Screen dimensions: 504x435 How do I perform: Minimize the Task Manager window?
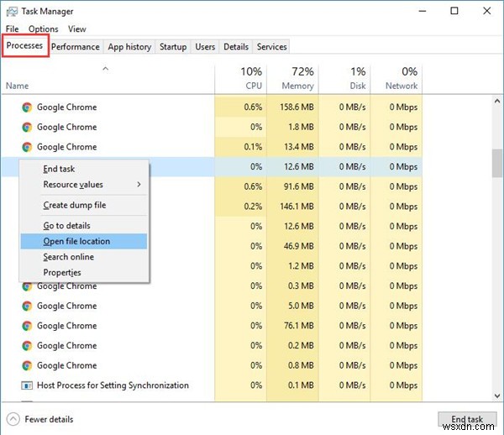(x=423, y=11)
